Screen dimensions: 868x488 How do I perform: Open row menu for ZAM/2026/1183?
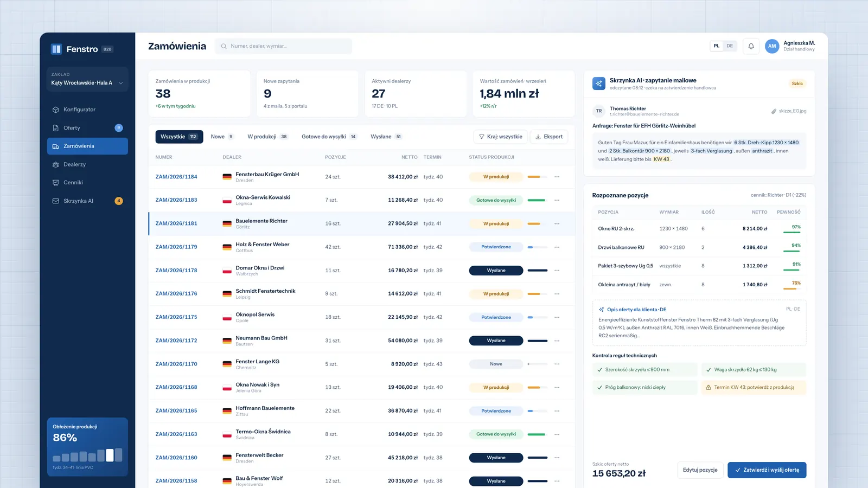click(x=557, y=200)
